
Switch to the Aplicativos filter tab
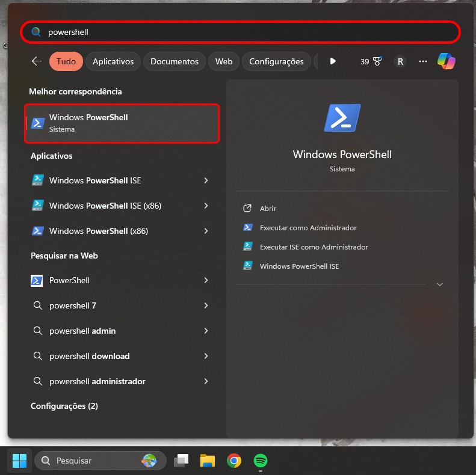(x=113, y=61)
